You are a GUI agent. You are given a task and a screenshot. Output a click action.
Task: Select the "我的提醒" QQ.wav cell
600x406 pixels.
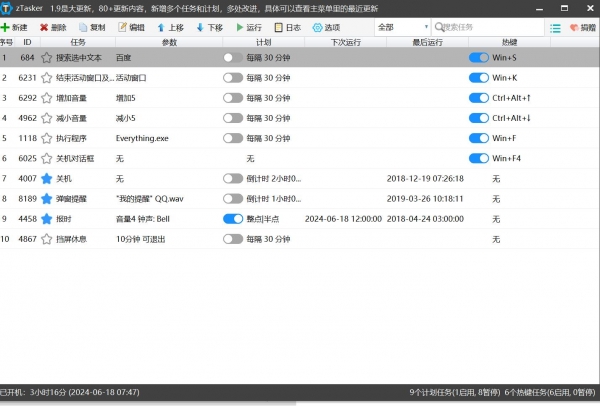(x=150, y=199)
